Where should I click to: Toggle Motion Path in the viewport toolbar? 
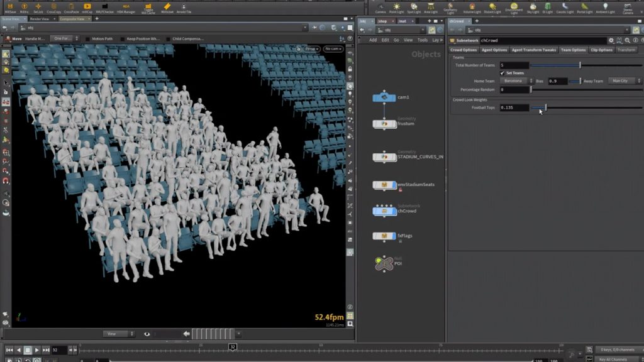tap(97, 38)
